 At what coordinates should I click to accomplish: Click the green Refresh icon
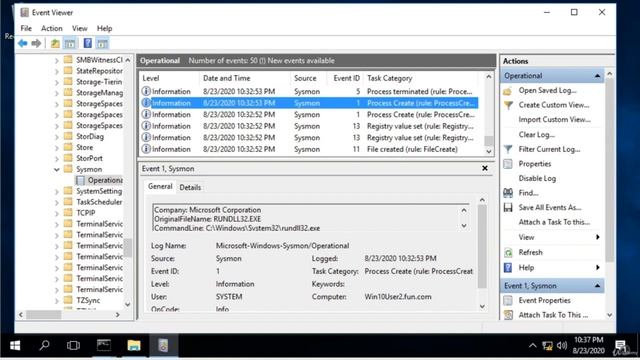click(508, 253)
